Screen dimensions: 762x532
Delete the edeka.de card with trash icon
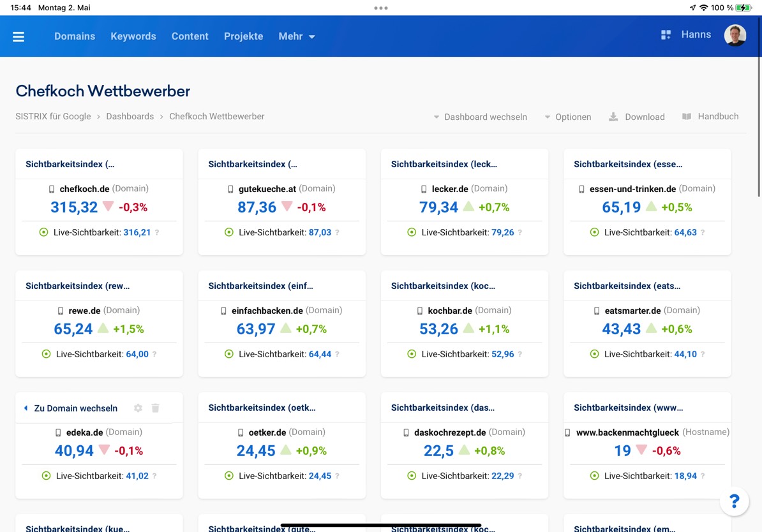(156, 408)
